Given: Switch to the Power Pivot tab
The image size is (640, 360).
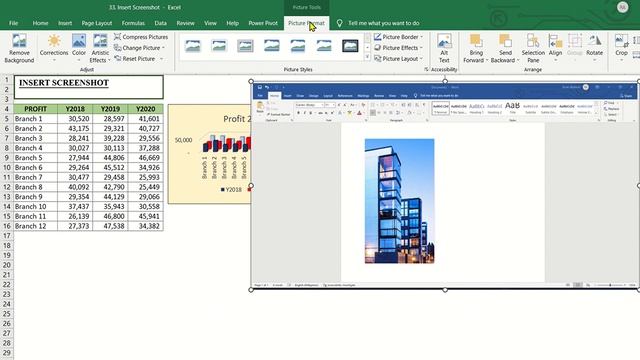Looking at the screenshot, I should (x=263, y=23).
